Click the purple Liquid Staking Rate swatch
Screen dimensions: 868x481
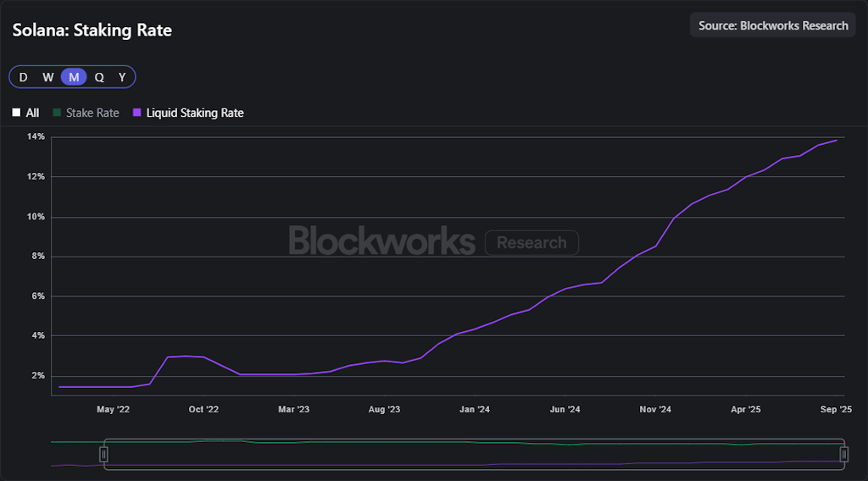(x=137, y=113)
